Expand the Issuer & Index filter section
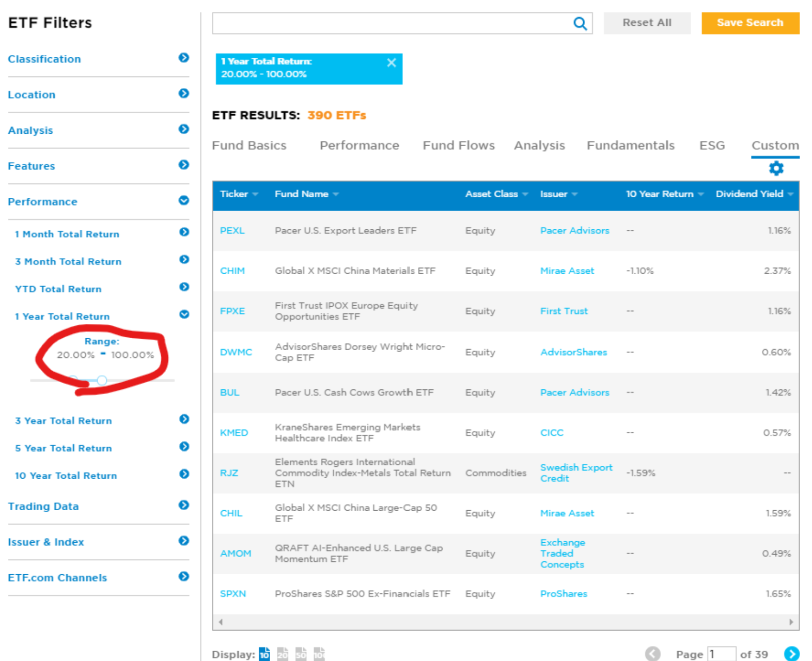 pyautogui.click(x=184, y=541)
